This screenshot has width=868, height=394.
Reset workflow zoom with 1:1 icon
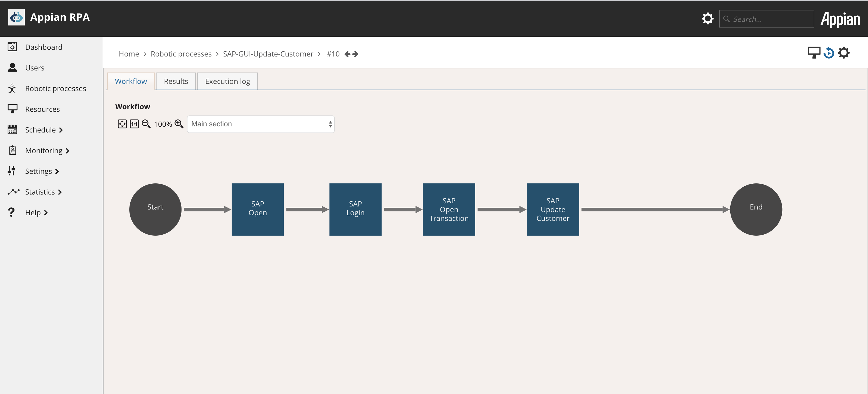coord(134,124)
